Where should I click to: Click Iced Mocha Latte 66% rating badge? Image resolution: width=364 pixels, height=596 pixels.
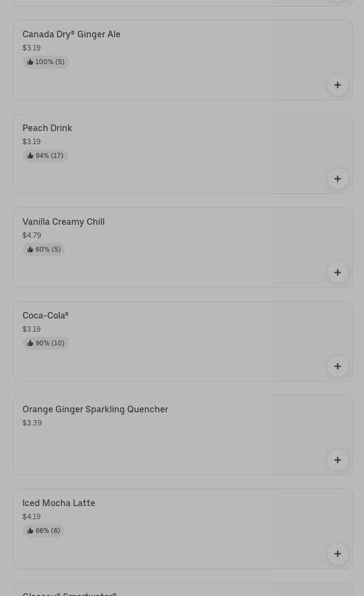[x=43, y=531]
